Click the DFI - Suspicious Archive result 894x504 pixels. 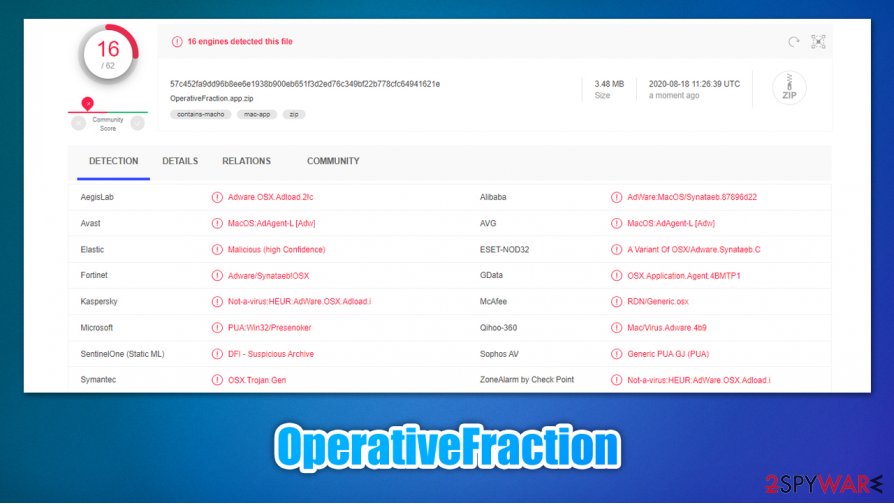(x=271, y=354)
